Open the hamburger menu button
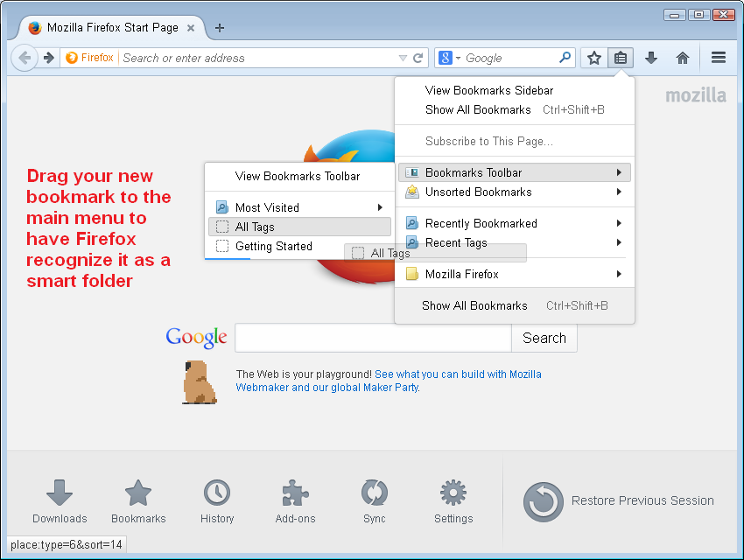The image size is (744, 560). point(719,58)
